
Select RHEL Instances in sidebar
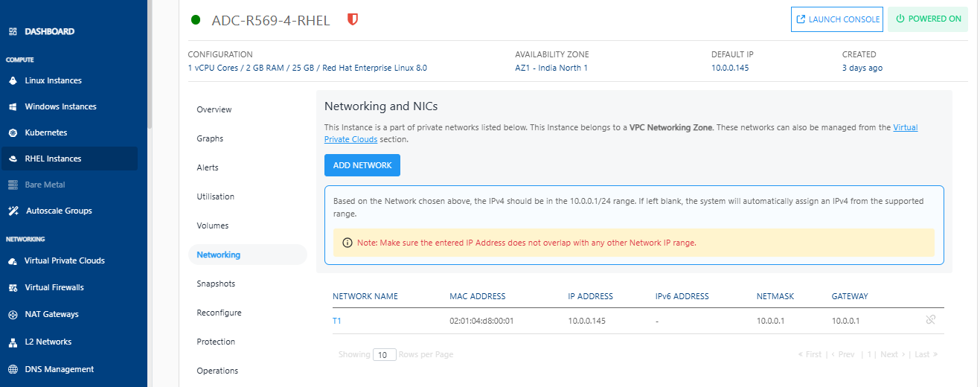pos(68,159)
